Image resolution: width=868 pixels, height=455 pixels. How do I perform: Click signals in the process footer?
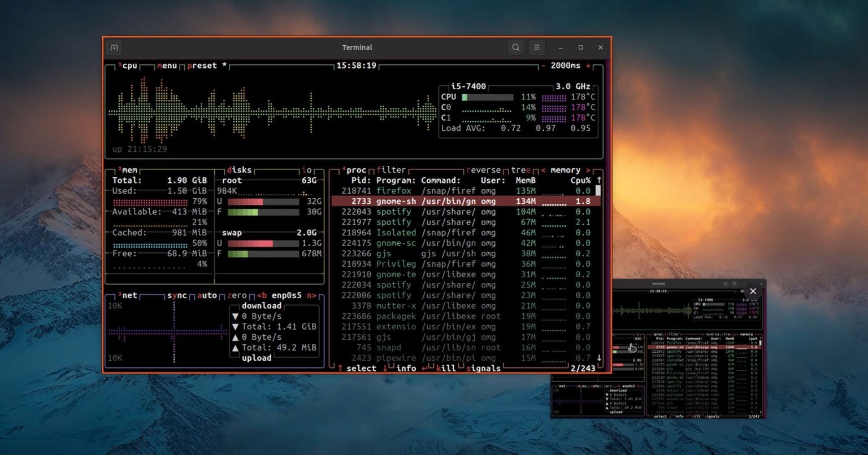click(x=483, y=369)
